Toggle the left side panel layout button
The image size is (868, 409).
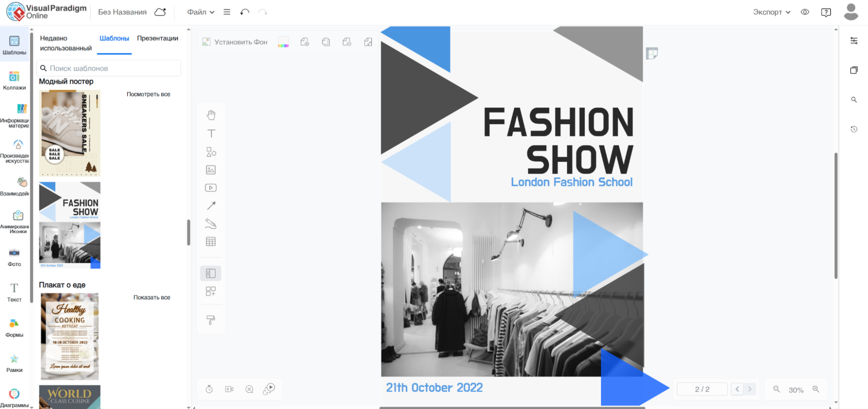(211, 273)
